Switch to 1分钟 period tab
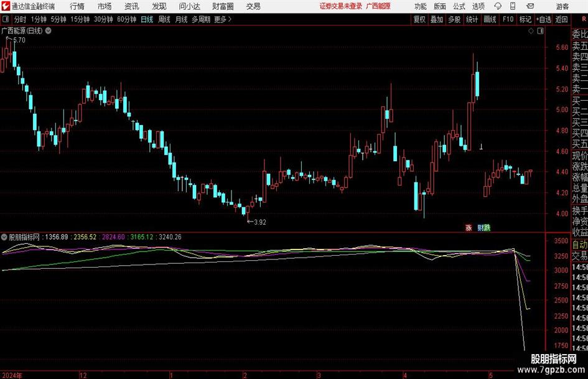Viewport: 588px width, 379px height. pos(39,19)
